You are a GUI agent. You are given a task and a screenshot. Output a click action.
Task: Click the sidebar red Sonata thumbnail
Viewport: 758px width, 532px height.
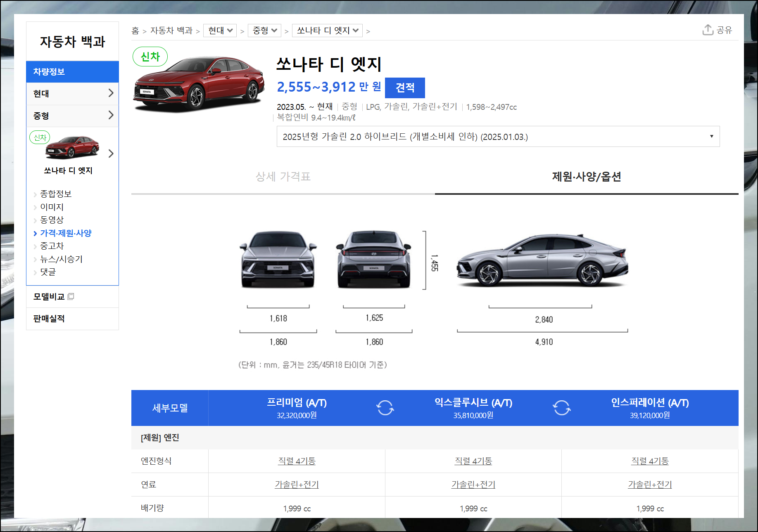[72, 147]
